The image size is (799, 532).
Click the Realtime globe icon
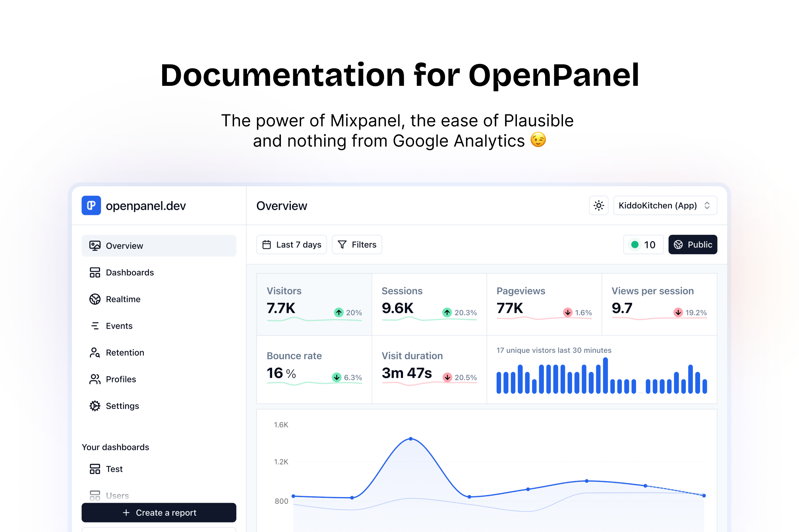coord(95,299)
